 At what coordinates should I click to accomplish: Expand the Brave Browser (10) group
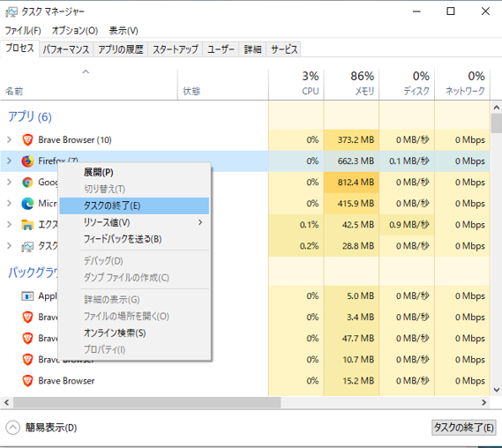coord(10,140)
